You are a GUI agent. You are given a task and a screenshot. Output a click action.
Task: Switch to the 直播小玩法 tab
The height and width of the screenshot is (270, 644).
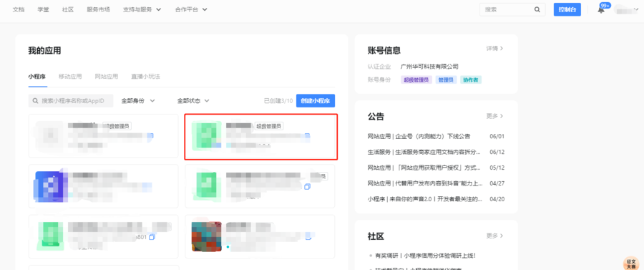[145, 77]
